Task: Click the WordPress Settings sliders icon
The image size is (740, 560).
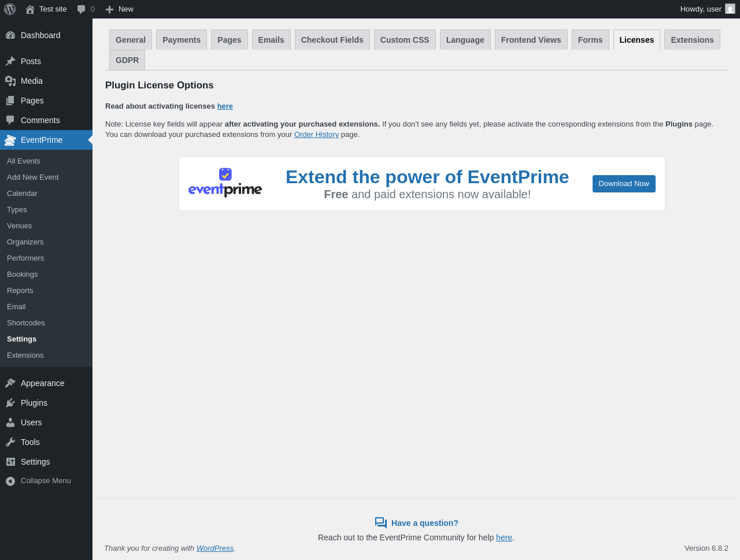Action: [x=10, y=462]
